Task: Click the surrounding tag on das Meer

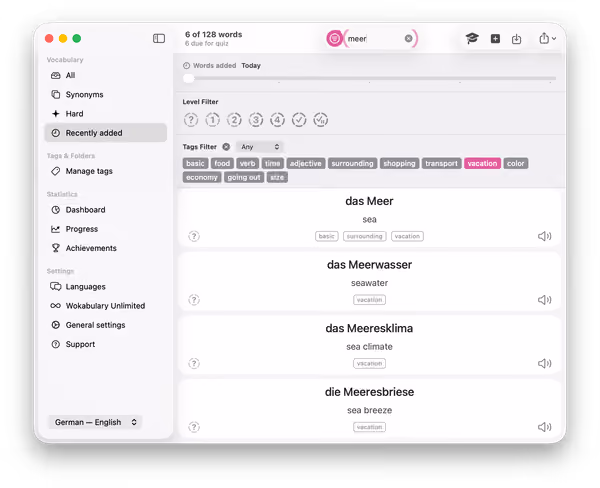Action: coord(365,236)
